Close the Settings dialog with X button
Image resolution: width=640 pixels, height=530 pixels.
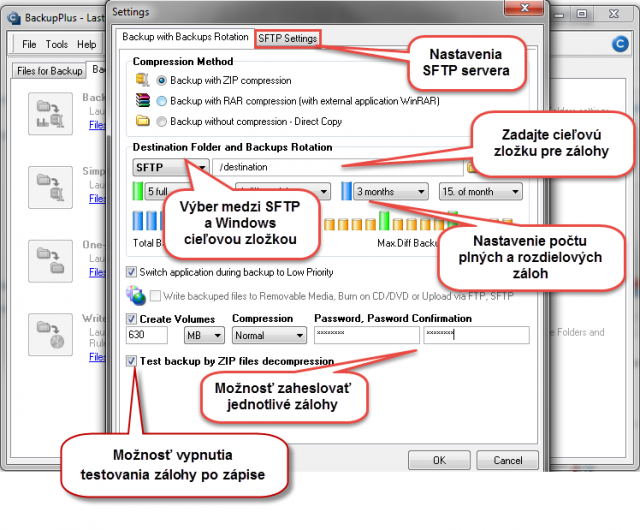(524, 7)
